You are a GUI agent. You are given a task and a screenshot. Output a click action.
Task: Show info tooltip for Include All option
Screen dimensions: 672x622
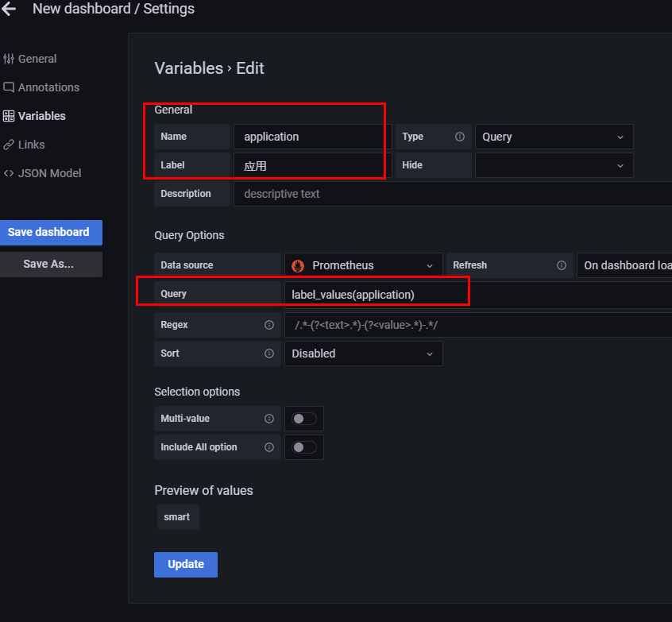[x=269, y=447]
